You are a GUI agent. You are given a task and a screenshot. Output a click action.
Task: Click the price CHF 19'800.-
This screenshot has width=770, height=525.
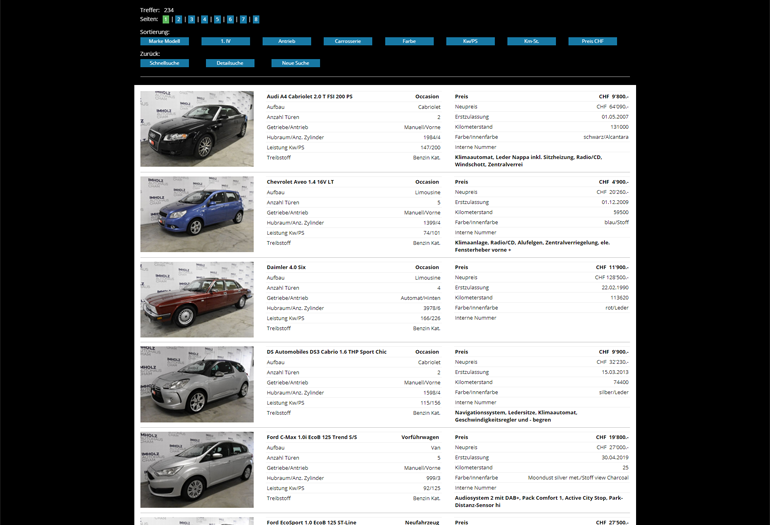(612, 437)
